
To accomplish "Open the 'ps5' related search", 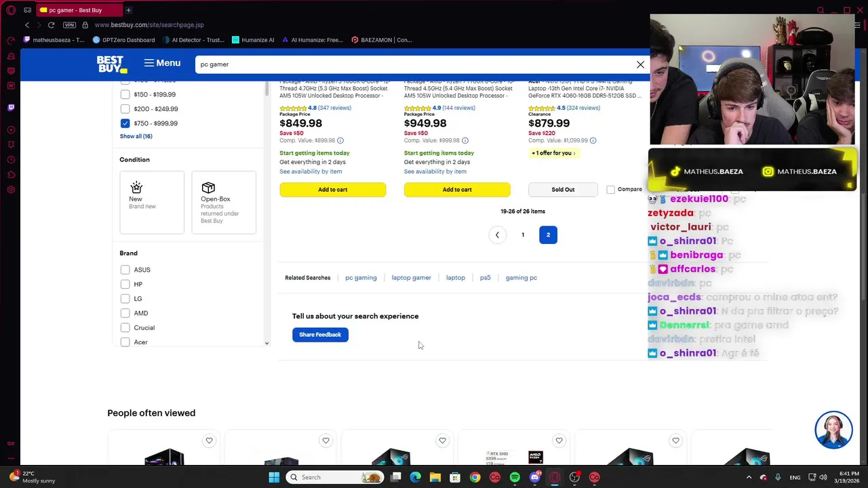I will (485, 278).
